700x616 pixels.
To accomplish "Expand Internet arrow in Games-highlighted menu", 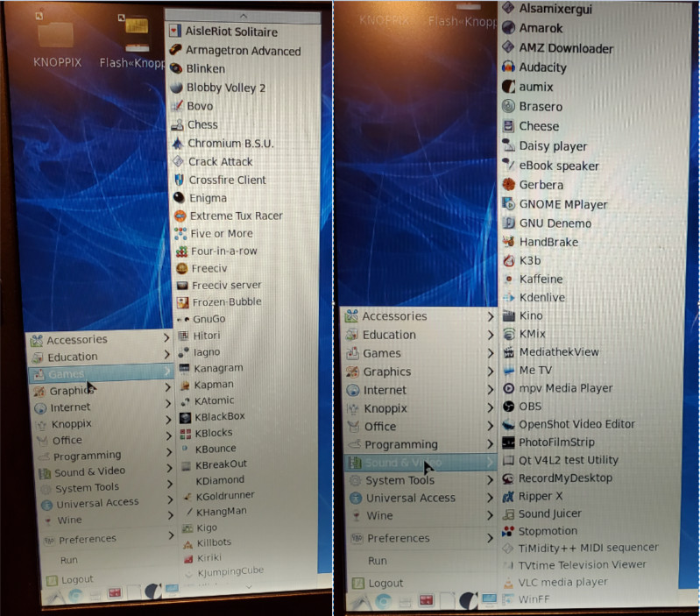I will coord(168,404).
